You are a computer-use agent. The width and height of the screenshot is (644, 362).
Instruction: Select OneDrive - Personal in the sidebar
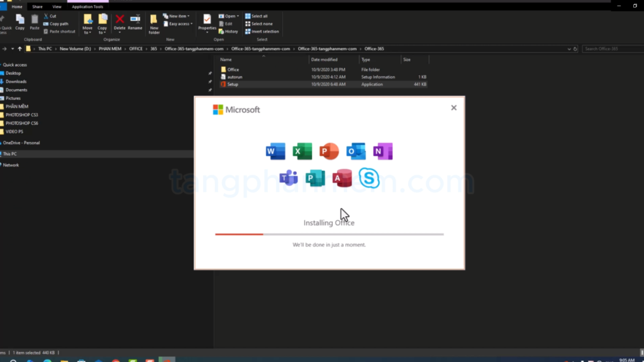click(21, 143)
